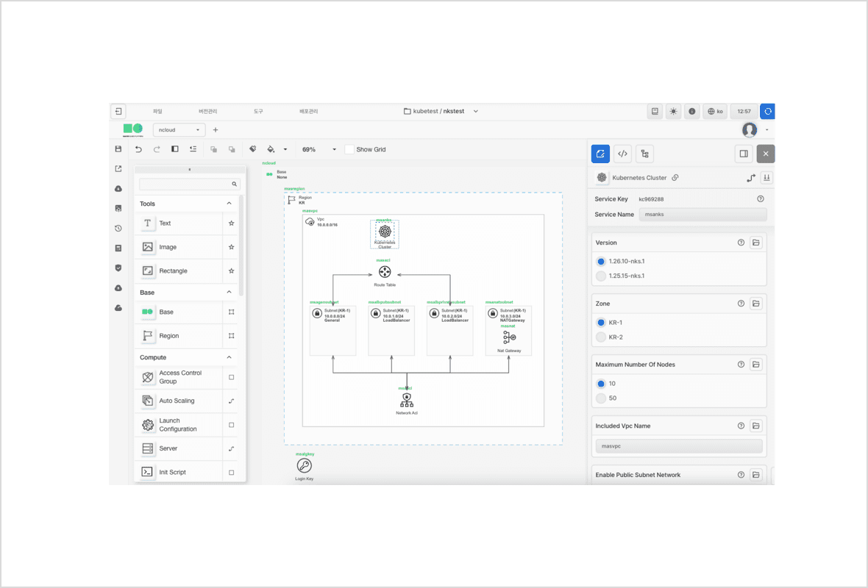Click the save disk icon in left sidebar
The width and height of the screenshot is (868, 588).
pos(118,149)
